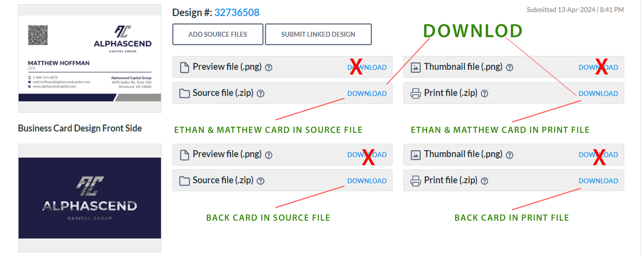The image size is (644, 256).
Task: Click printer icon of front Print file
Action: coord(416,93)
